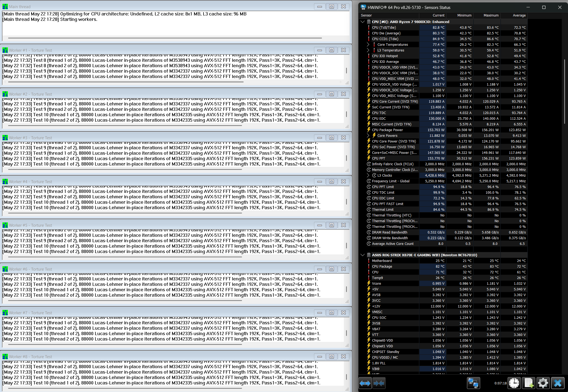Click the clock reset timer icon
The image size is (568, 392).
514,383
